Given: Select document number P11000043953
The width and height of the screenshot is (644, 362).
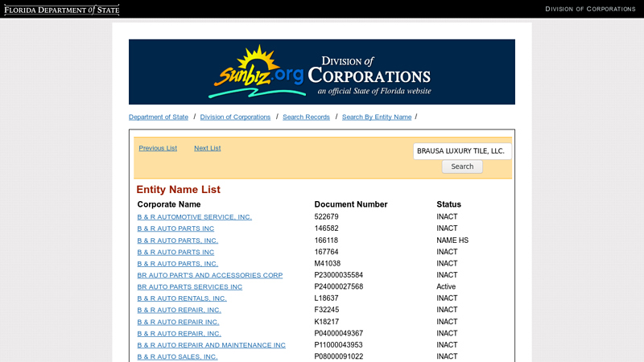Looking at the screenshot, I should [338, 345].
